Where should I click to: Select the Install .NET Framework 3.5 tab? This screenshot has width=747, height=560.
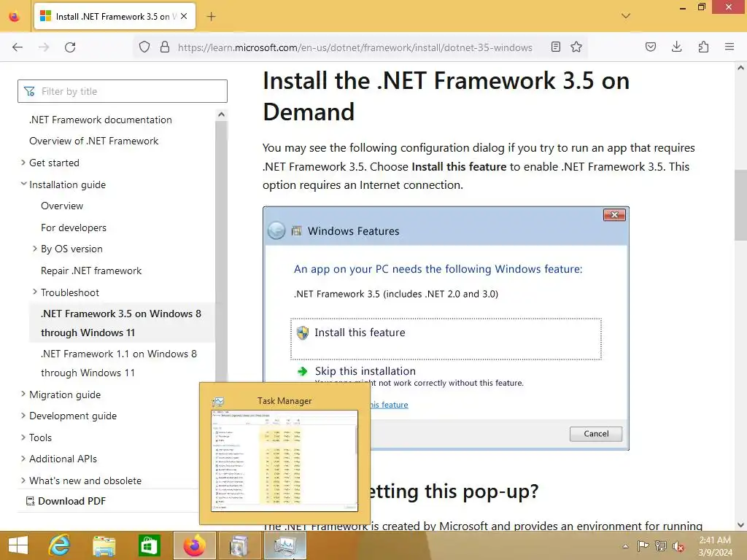pos(115,16)
